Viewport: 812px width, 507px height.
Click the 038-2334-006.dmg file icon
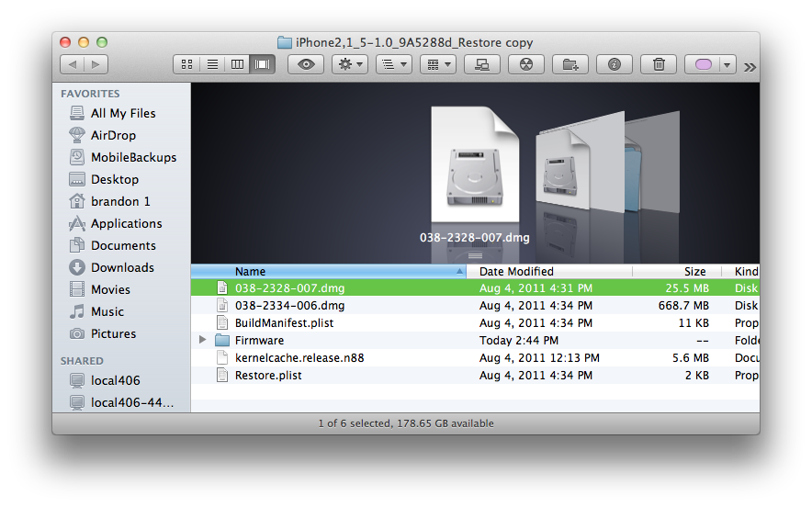pos(222,306)
